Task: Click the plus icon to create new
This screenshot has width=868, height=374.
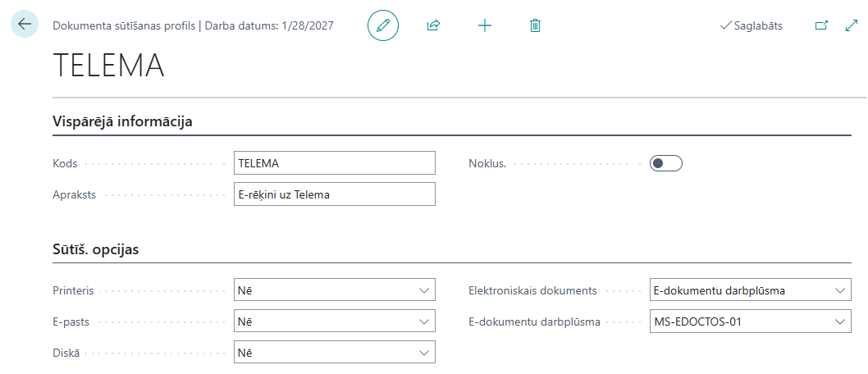Action: click(x=485, y=25)
